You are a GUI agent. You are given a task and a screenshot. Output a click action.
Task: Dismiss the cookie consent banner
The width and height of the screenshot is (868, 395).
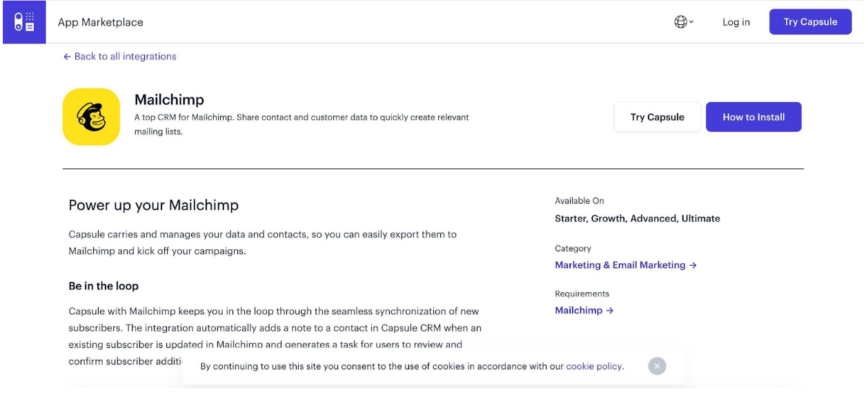pos(657,366)
